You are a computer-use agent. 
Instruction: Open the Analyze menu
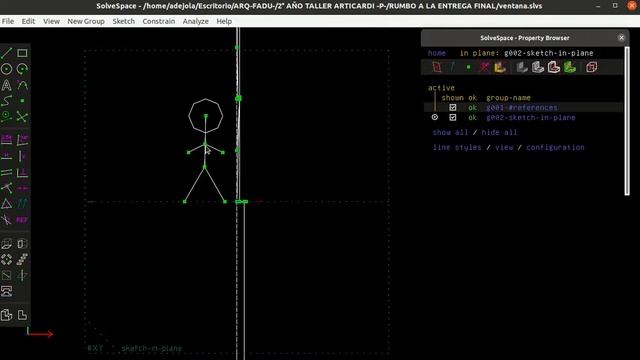[196, 21]
